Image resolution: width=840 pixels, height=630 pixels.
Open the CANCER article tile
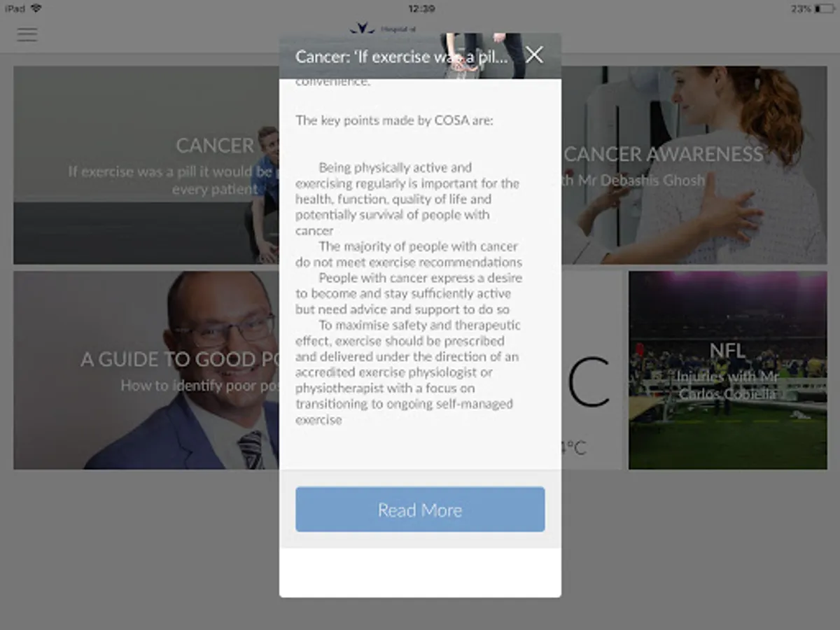coord(146,165)
